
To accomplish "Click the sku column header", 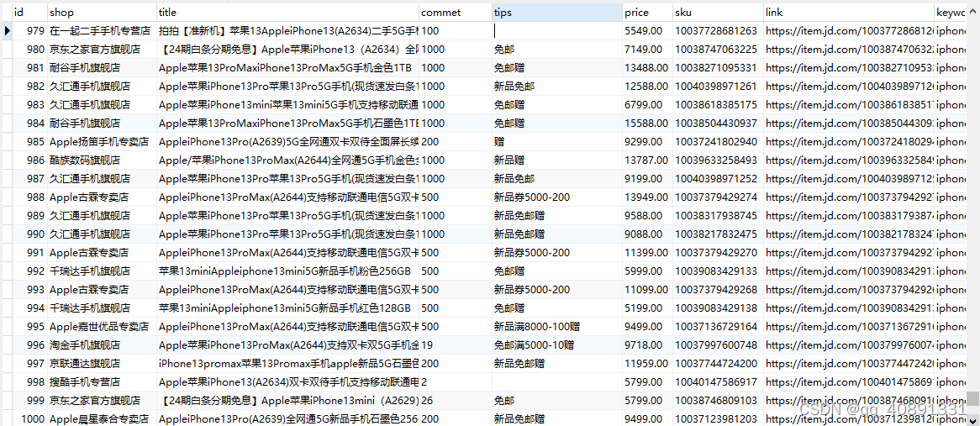I will click(x=718, y=12).
